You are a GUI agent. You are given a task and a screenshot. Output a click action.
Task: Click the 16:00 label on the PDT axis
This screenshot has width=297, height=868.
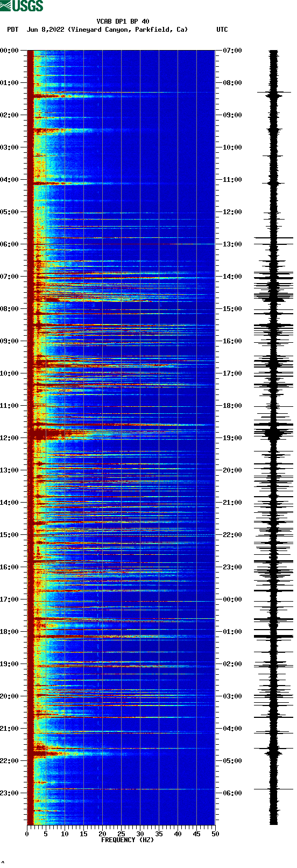click(9, 567)
